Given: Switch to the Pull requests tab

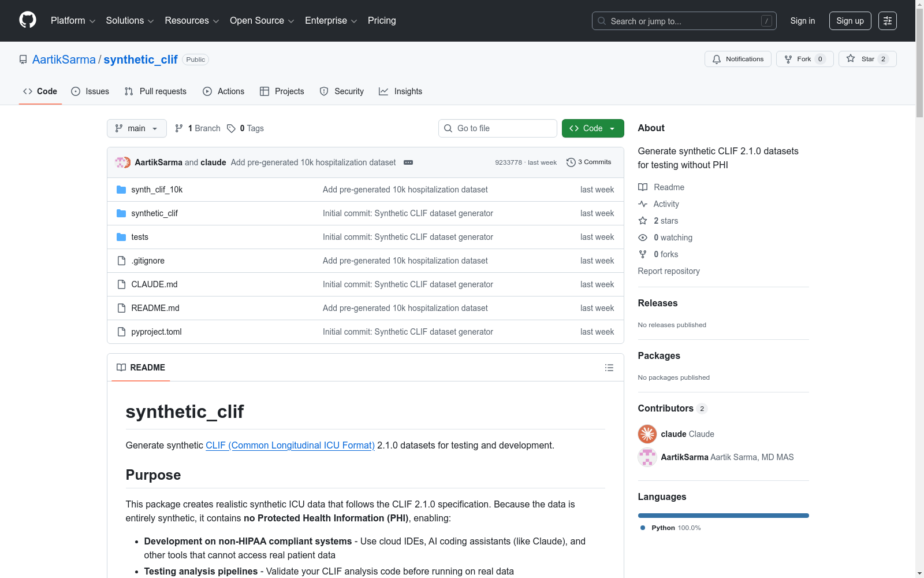Looking at the screenshot, I should tap(155, 91).
